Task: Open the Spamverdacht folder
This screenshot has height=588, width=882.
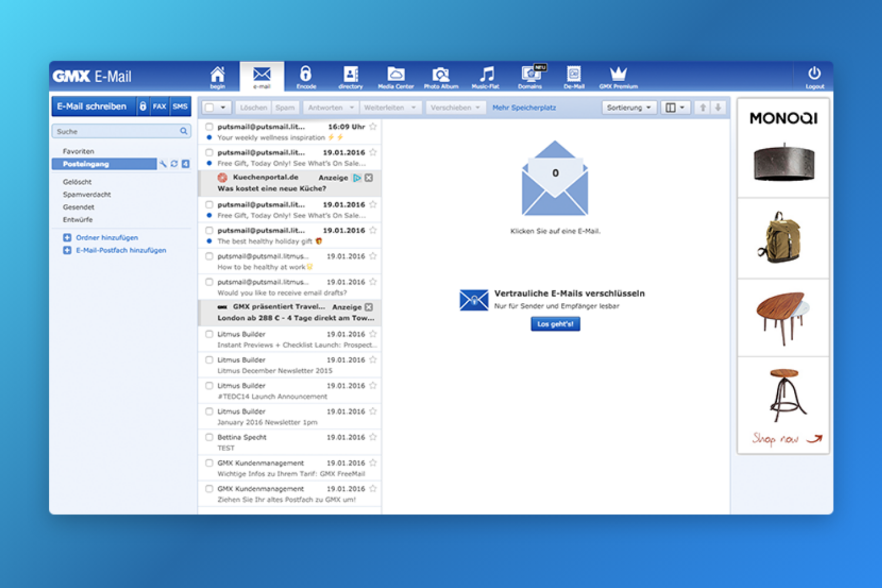Action: (x=87, y=195)
